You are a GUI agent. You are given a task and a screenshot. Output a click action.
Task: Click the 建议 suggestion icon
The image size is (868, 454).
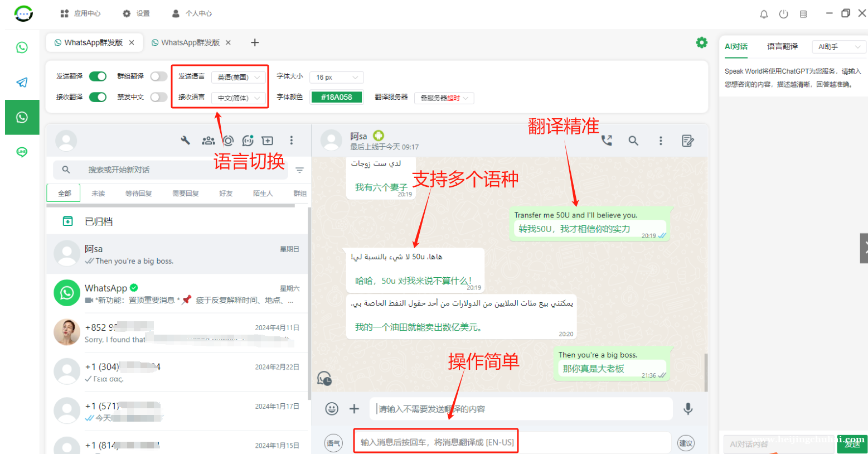click(x=686, y=443)
